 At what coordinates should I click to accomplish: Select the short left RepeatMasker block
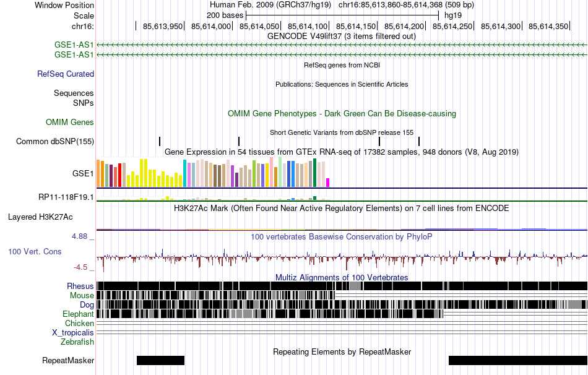tap(160, 360)
